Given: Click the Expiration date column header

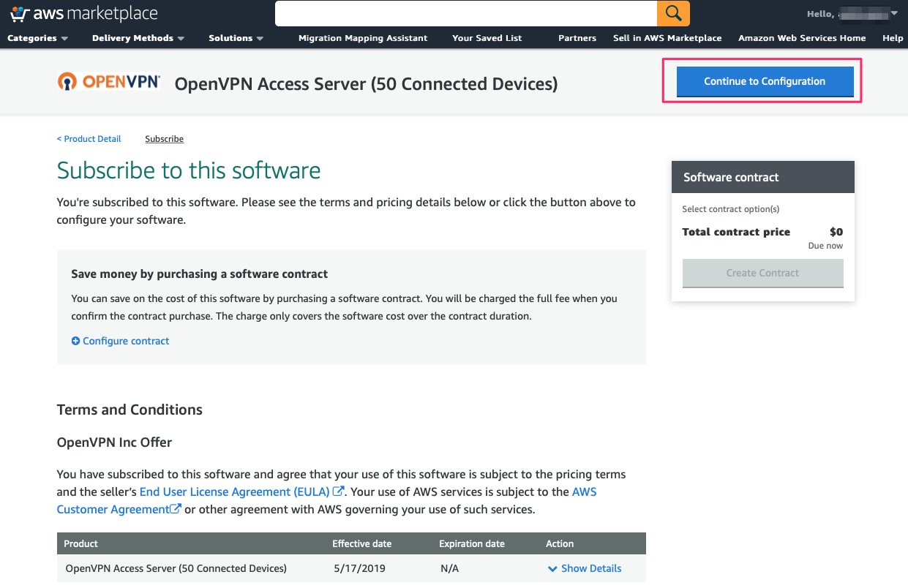Looking at the screenshot, I should [x=472, y=543].
